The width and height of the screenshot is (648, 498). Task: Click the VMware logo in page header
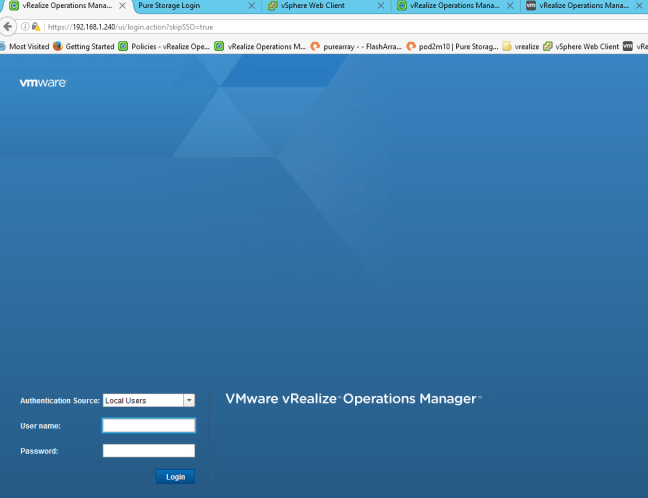point(43,82)
